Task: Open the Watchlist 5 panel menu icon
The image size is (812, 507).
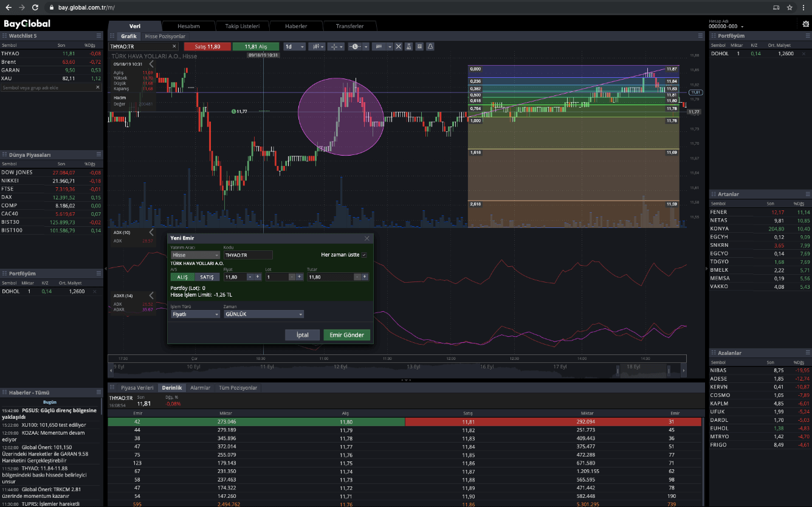Action: (98, 36)
